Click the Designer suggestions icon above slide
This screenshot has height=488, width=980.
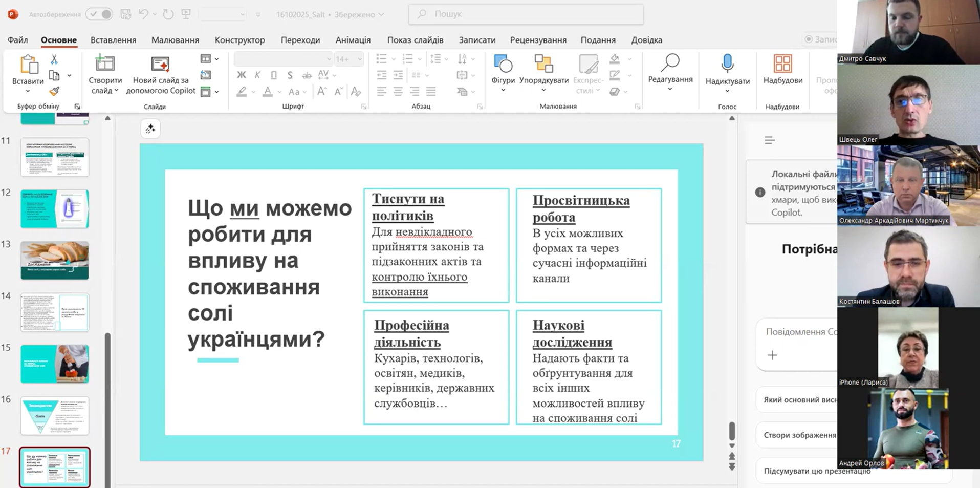(150, 129)
